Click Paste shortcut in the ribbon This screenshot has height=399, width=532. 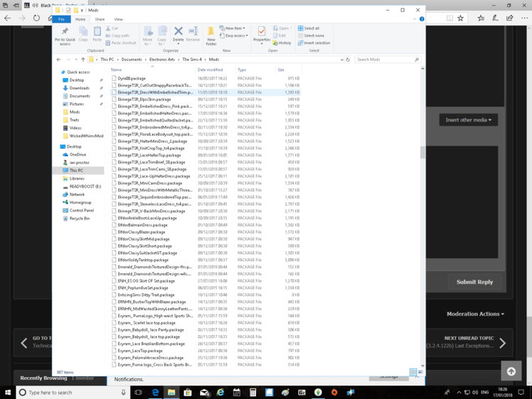coord(121,43)
